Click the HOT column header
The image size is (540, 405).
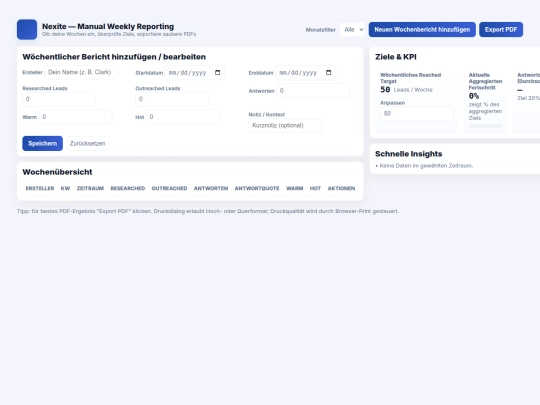pyautogui.click(x=315, y=188)
